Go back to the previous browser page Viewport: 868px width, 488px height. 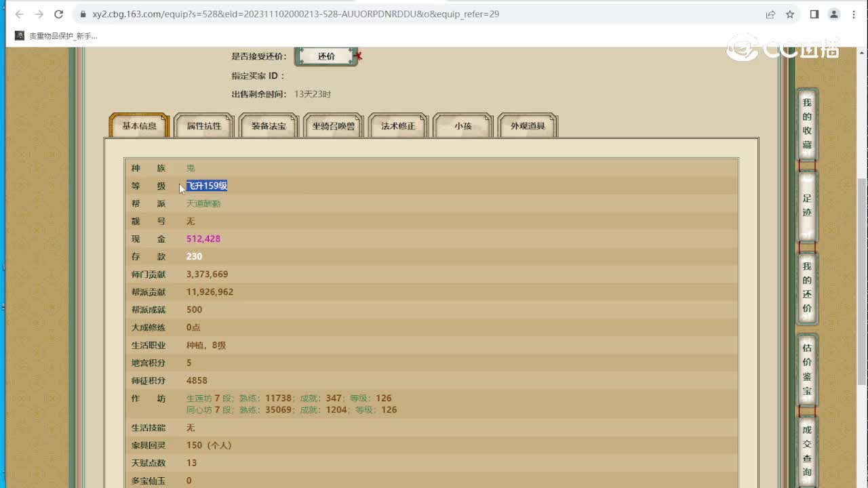click(19, 14)
